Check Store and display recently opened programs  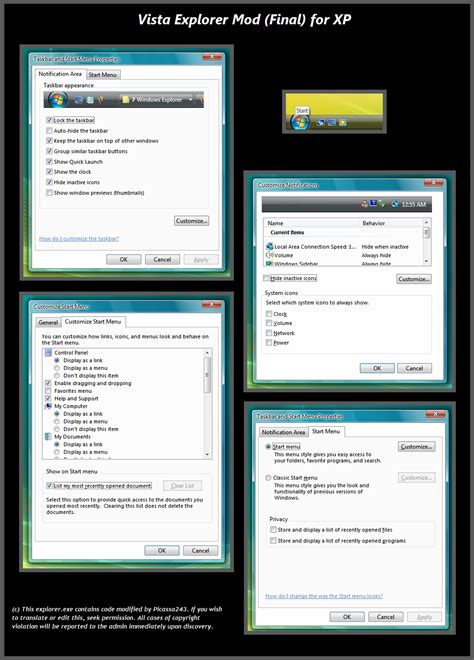coord(273,540)
